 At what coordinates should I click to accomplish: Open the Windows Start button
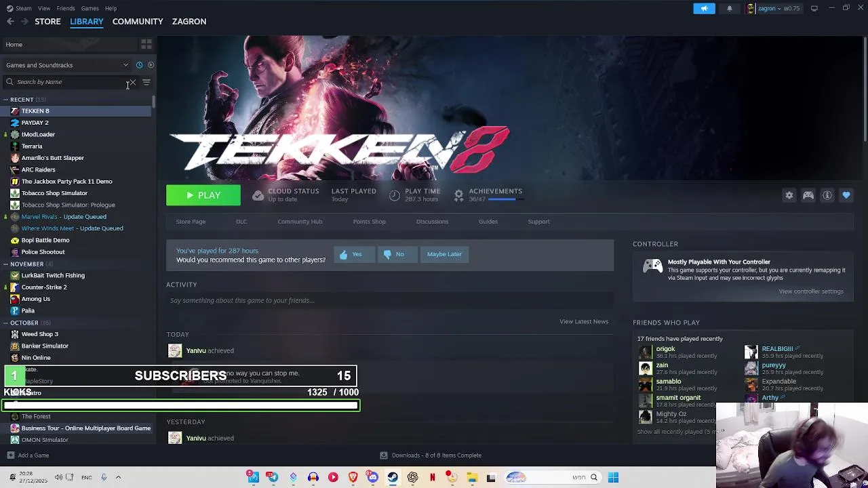(613, 478)
